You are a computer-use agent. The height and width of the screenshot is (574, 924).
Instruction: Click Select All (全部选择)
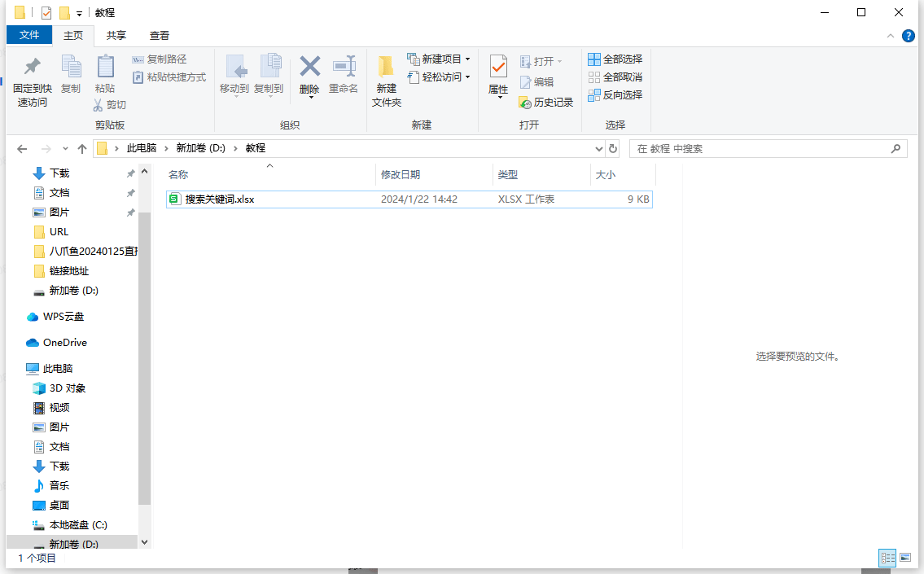click(x=615, y=59)
